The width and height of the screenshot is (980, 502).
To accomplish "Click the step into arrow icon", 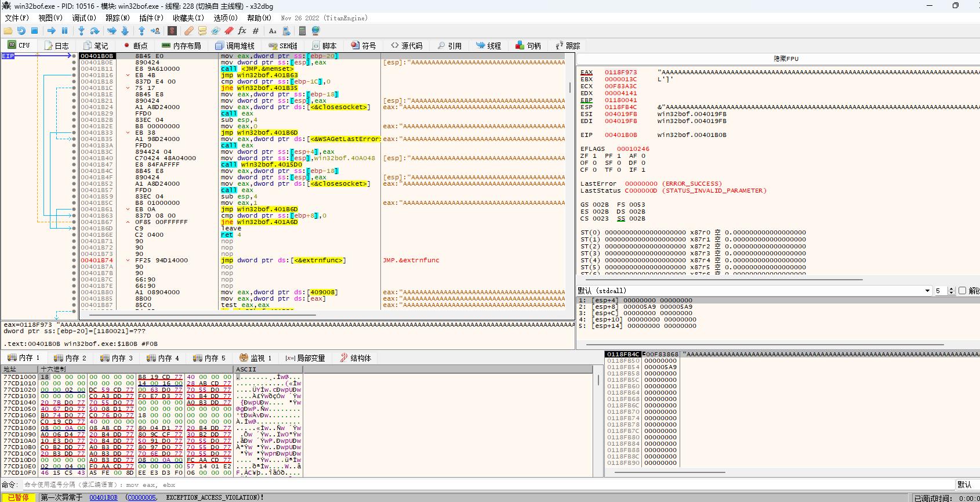I will click(81, 31).
